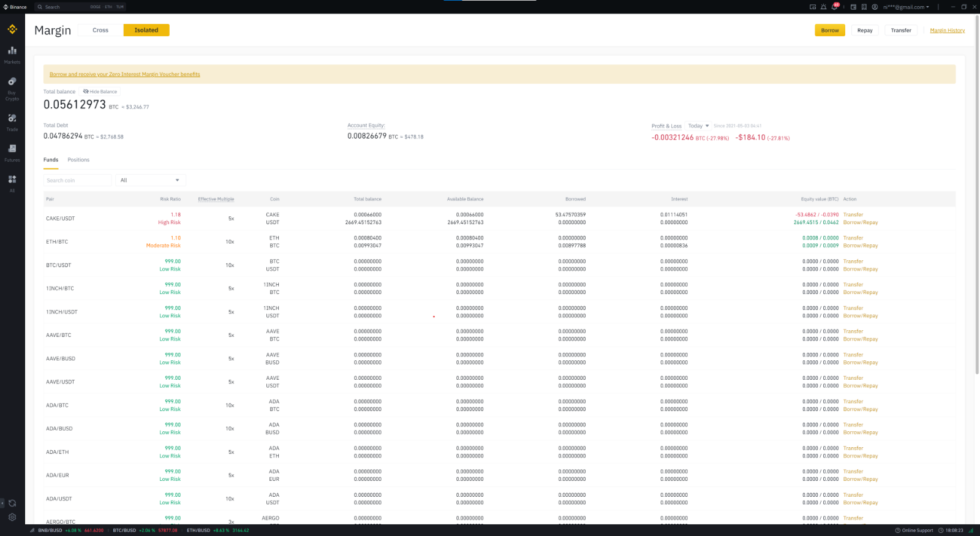Viewport: 980px width, 536px height.
Task: Click the top Transfer button
Action: tap(901, 30)
